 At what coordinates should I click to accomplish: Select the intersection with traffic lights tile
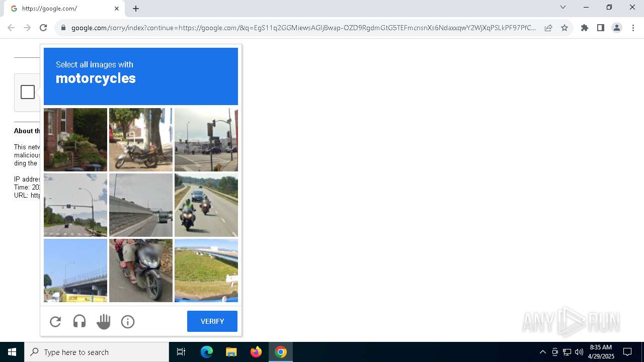pyautogui.click(x=206, y=140)
